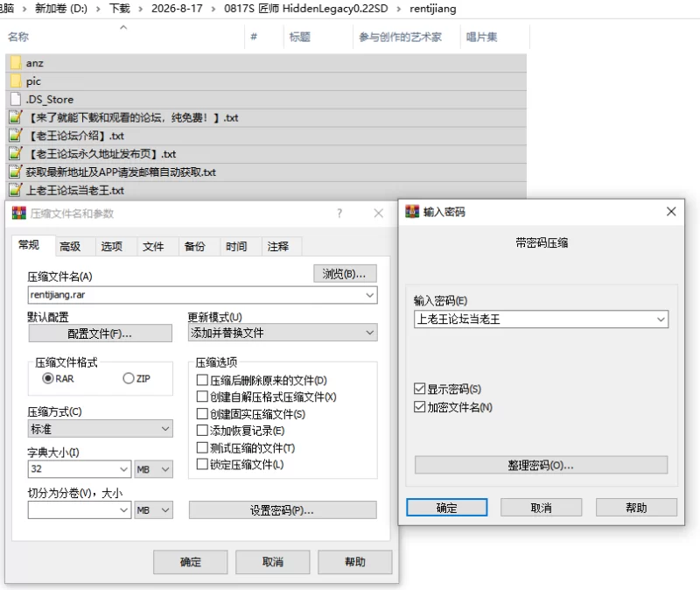
Task: Collapse sort arrow above 名称 column
Action: [123, 27]
